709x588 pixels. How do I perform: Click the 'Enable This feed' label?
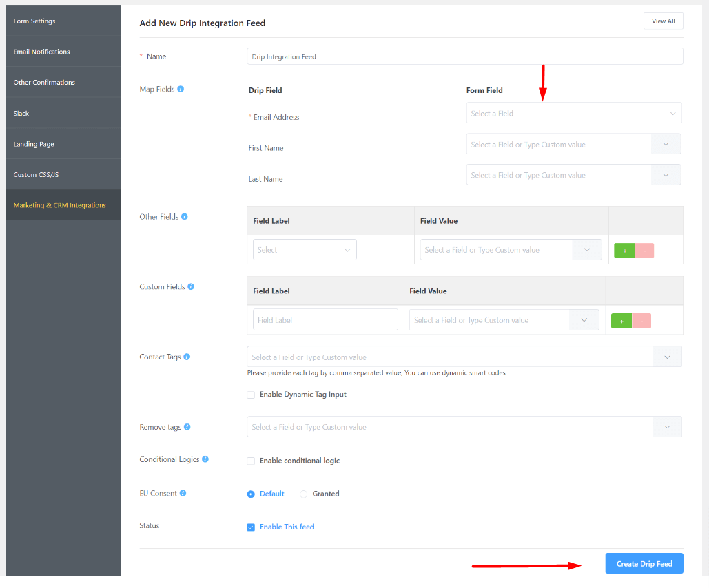pos(287,527)
